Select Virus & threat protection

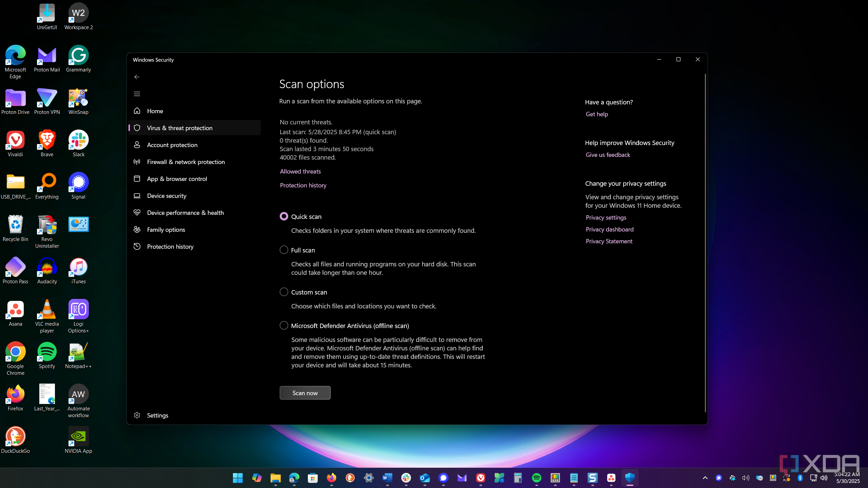click(195, 128)
